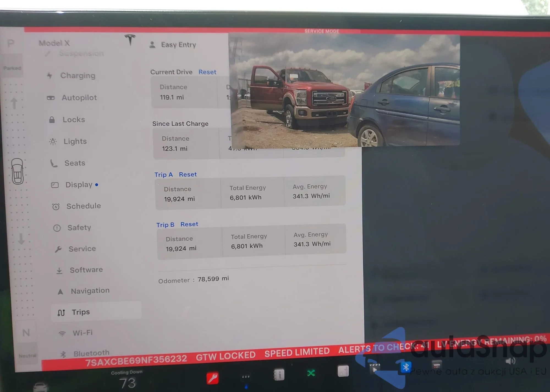Select Neutral gear on gear strip
The height and width of the screenshot is (392, 550).
(x=26, y=333)
